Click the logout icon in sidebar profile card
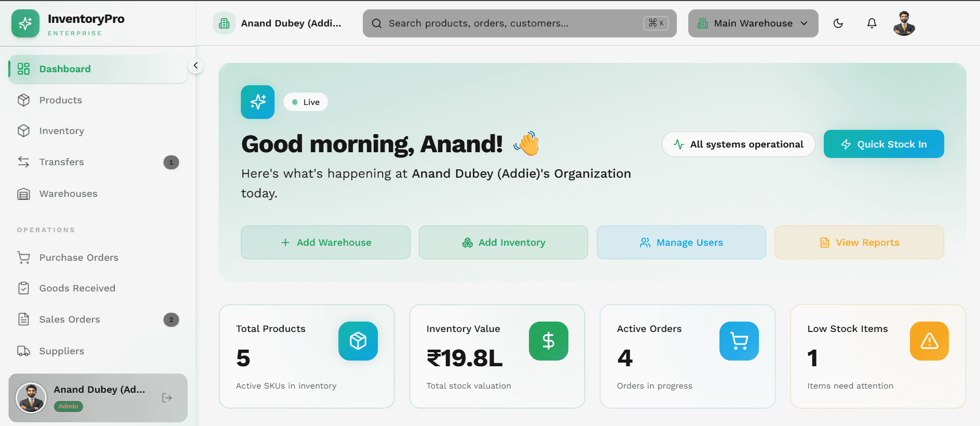This screenshot has width=980, height=426. coord(167,398)
